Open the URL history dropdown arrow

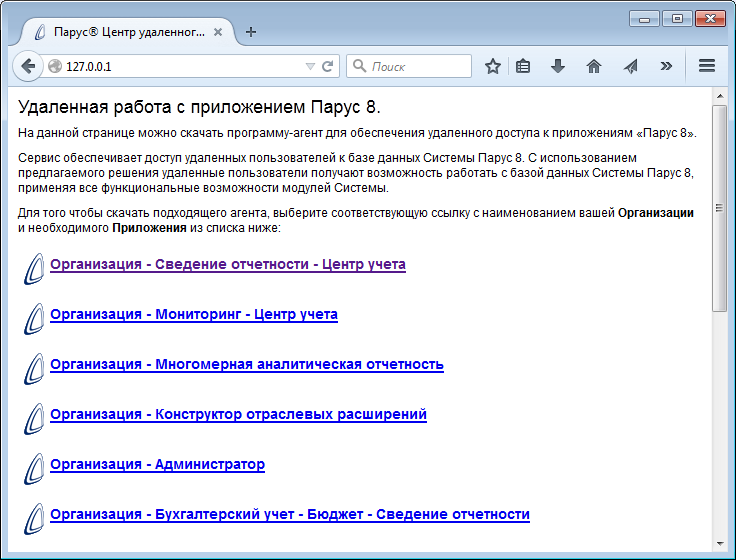pyautogui.click(x=310, y=66)
